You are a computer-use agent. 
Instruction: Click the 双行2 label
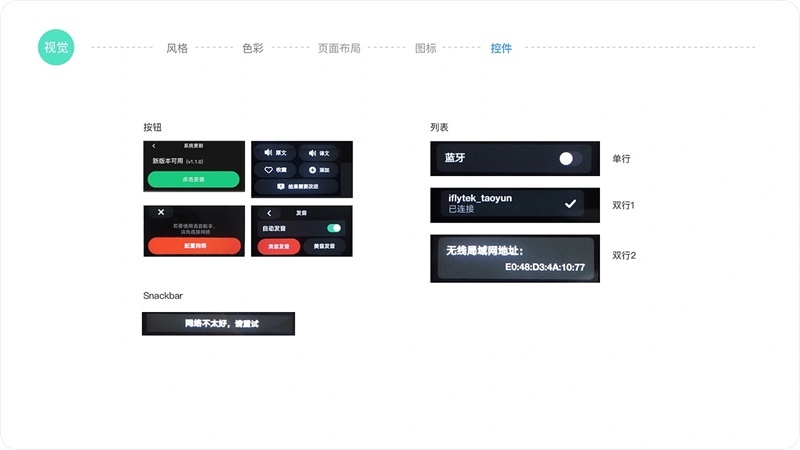(x=624, y=255)
